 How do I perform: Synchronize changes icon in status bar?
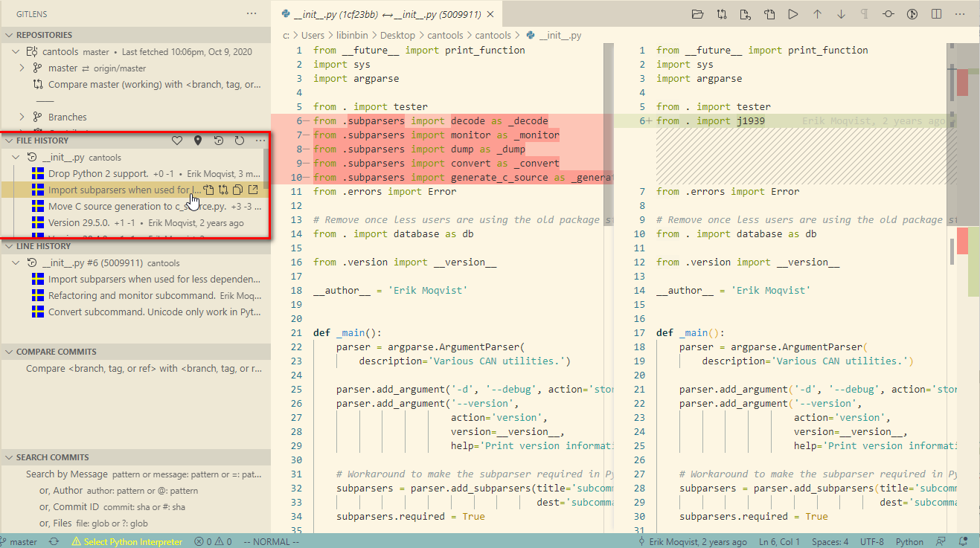point(54,541)
